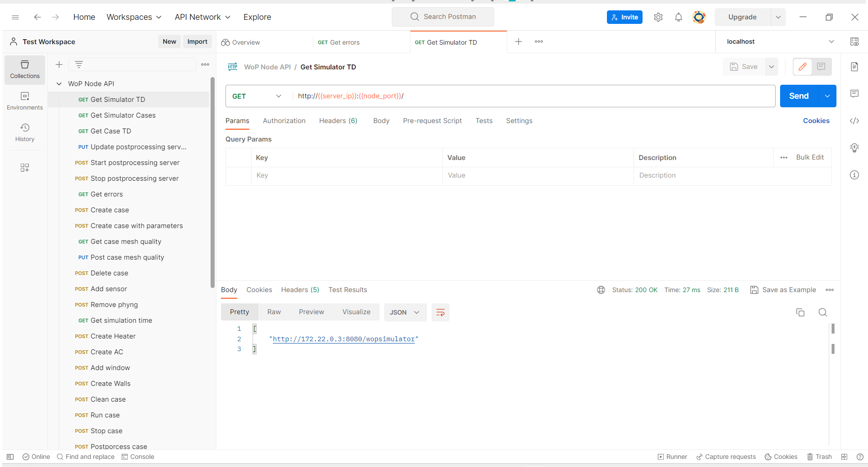The width and height of the screenshot is (868, 467).
Task: Open a new request tab
Action: 519,41
